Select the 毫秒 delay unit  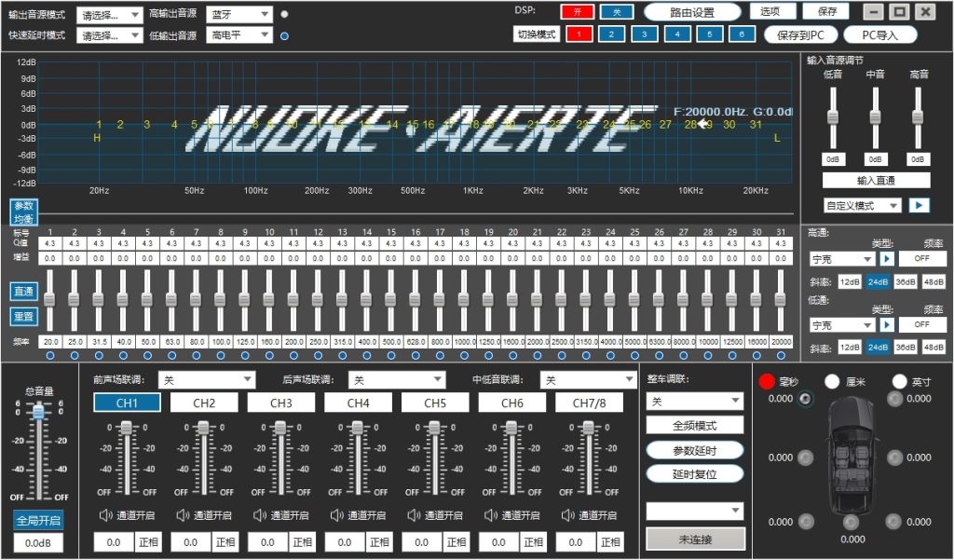tap(767, 381)
